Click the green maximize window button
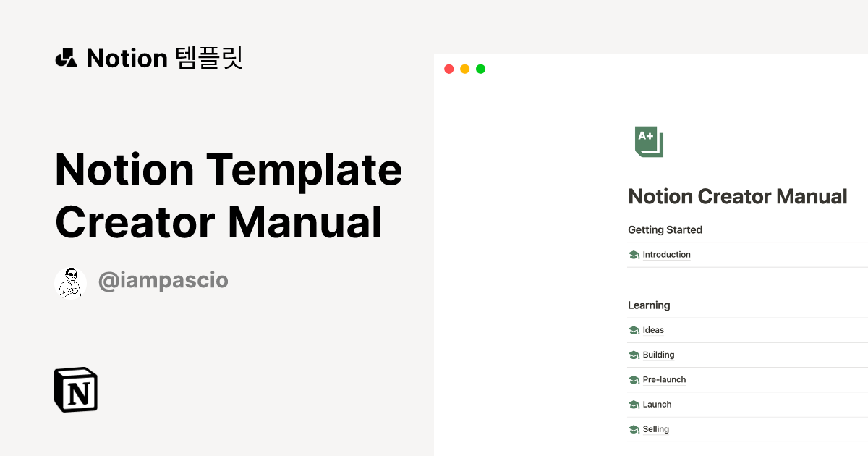The height and width of the screenshot is (456, 868). pos(480,69)
